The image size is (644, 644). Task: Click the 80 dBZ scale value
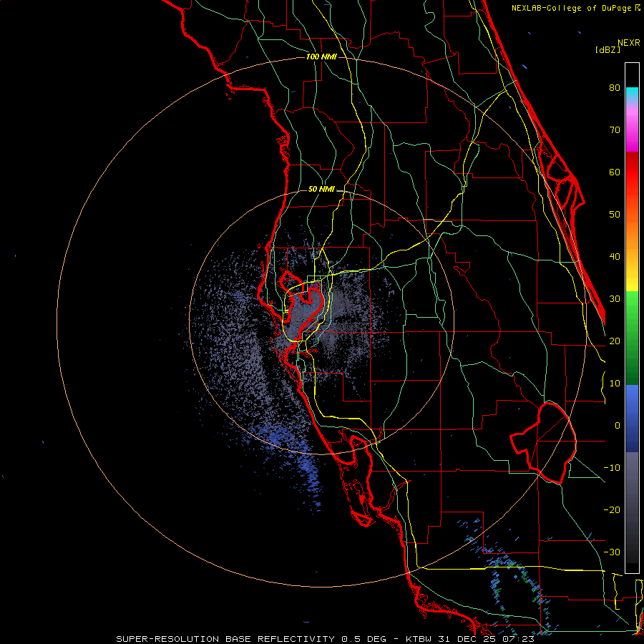pos(615,87)
